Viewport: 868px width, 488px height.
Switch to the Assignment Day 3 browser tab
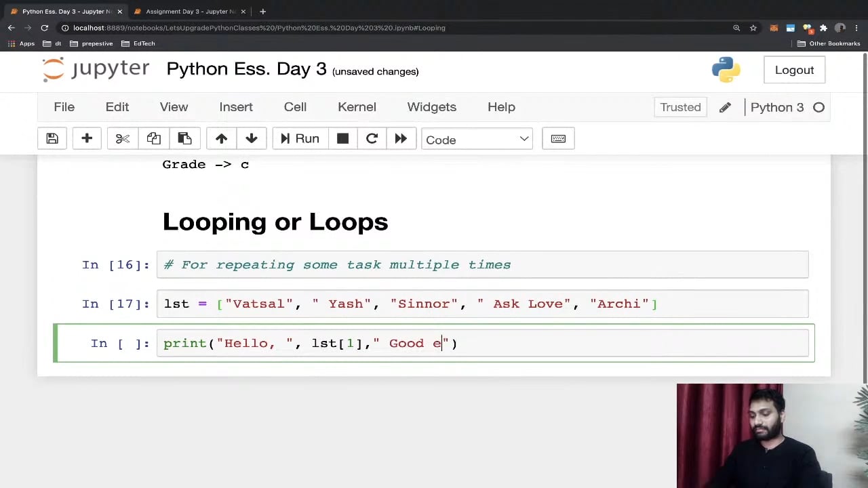[191, 12]
